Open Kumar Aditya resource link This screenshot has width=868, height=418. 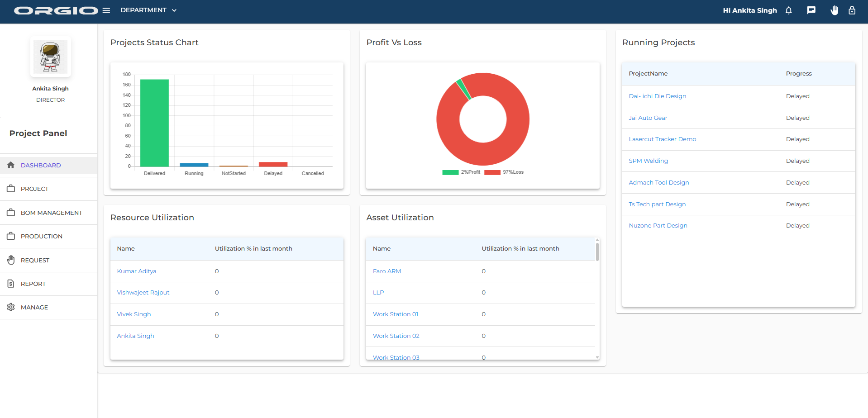coord(136,271)
